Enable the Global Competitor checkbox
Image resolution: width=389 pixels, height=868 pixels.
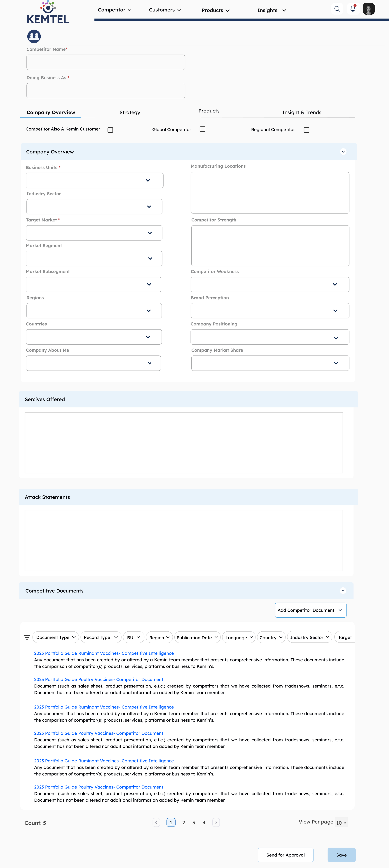[202, 129]
